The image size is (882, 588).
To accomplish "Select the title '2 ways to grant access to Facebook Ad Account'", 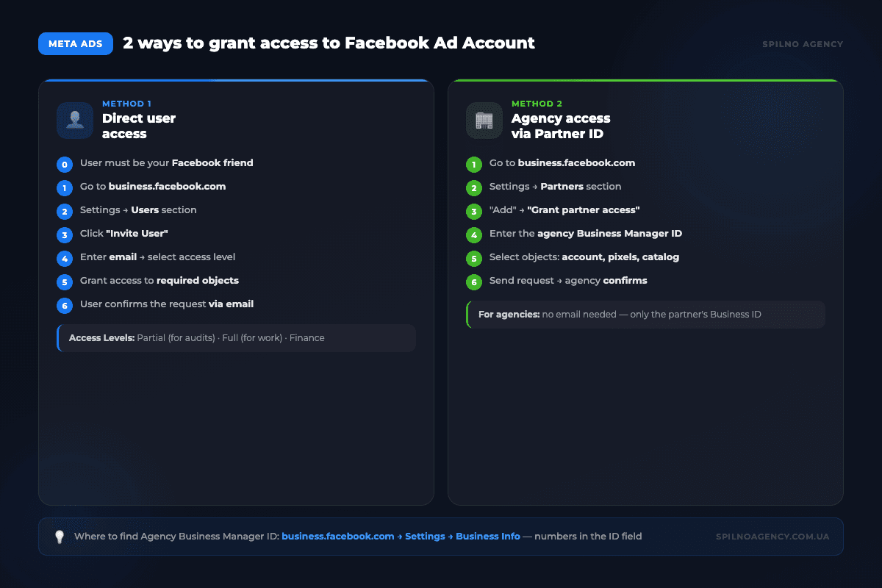I will click(x=329, y=43).
